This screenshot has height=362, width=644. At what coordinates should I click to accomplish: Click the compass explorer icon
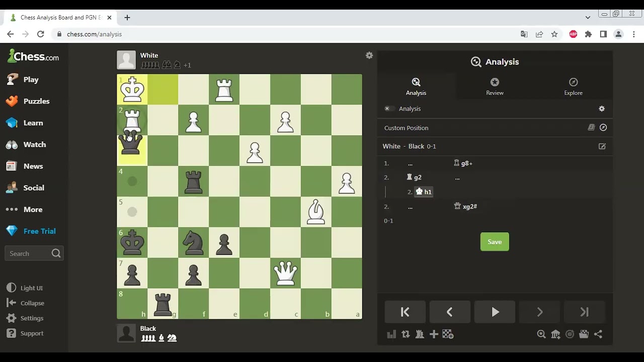click(x=603, y=128)
